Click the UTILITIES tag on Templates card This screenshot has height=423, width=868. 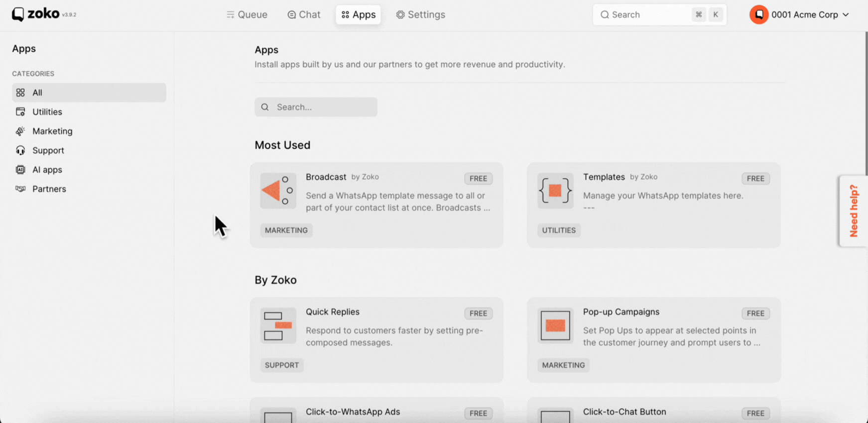[x=559, y=230]
